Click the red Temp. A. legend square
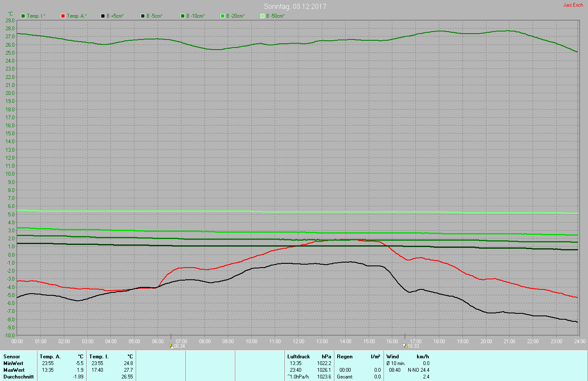 63,16
